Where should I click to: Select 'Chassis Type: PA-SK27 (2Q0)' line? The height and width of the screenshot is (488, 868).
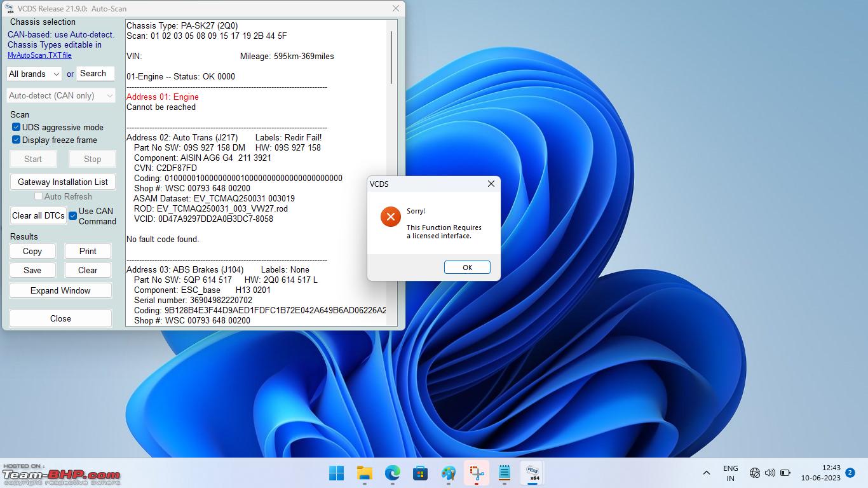click(182, 25)
